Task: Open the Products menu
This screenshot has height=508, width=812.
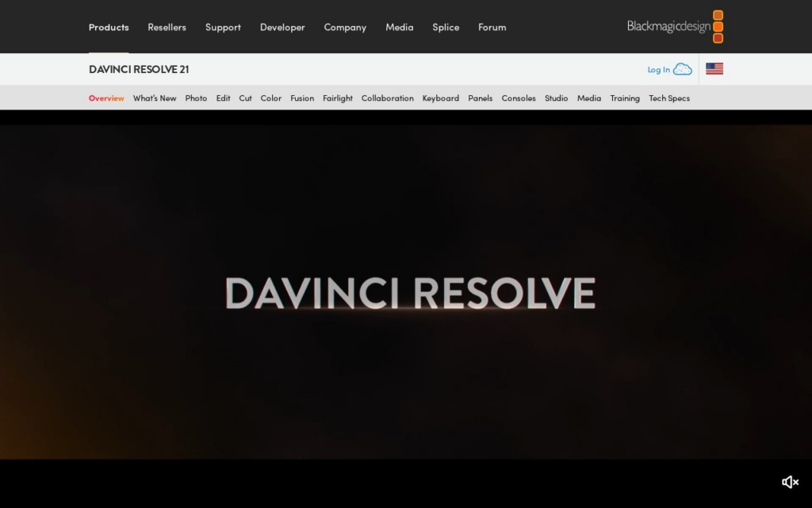Action: (x=109, y=27)
